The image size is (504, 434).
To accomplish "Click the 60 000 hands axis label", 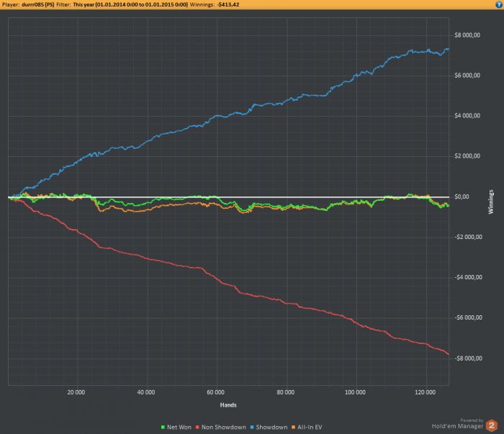I will click(216, 392).
